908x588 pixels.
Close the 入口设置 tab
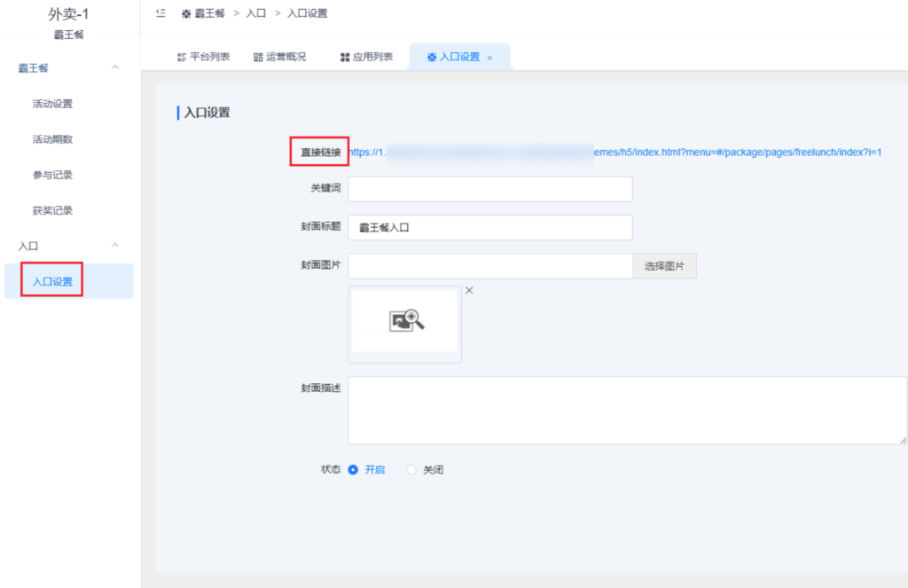(x=489, y=57)
